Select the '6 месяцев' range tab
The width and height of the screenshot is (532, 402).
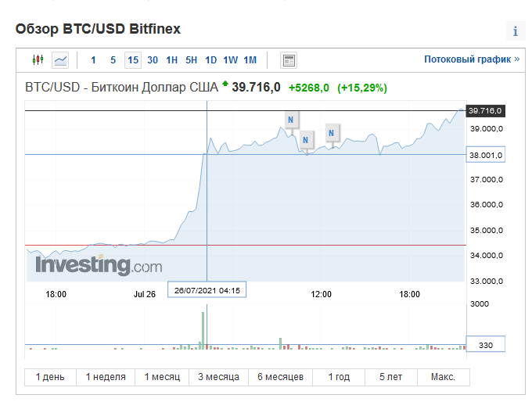(280, 377)
